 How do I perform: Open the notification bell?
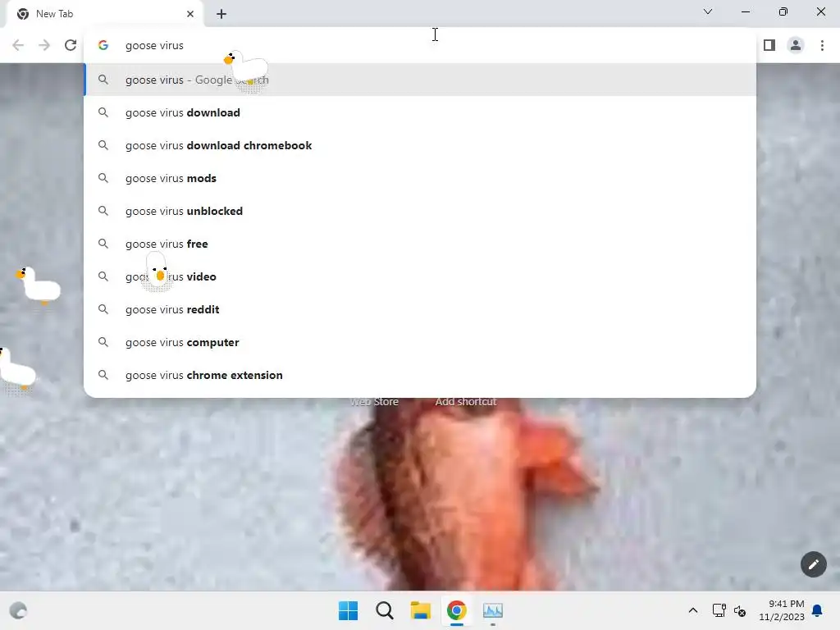[x=817, y=610]
